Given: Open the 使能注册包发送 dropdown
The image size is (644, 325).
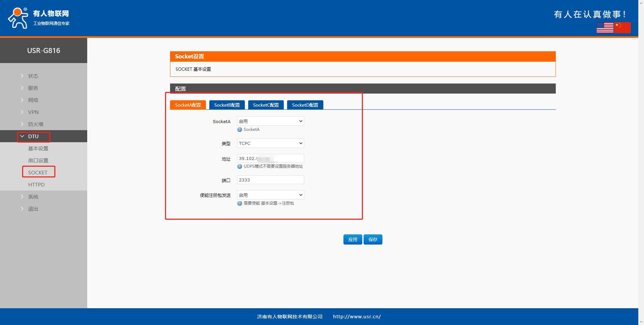Looking at the screenshot, I should click(x=270, y=195).
